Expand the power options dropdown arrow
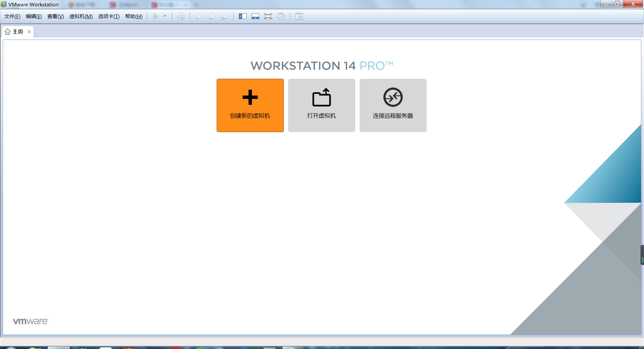 click(x=165, y=16)
